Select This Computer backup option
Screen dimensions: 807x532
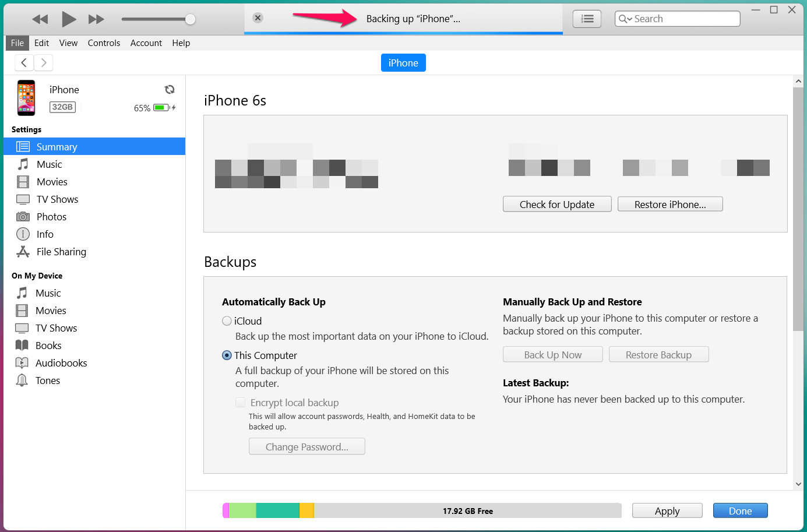point(227,355)
